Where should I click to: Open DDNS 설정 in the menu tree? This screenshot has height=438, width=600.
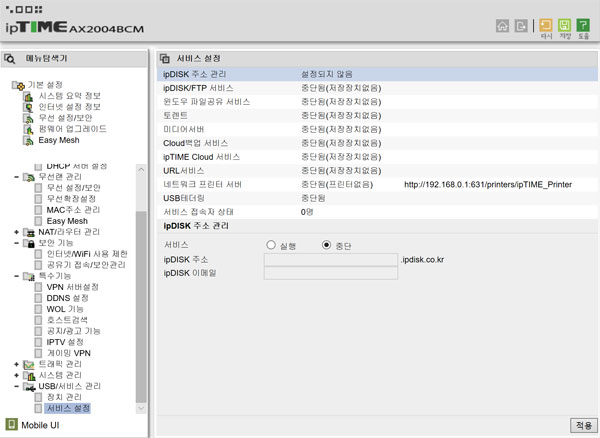68,298
